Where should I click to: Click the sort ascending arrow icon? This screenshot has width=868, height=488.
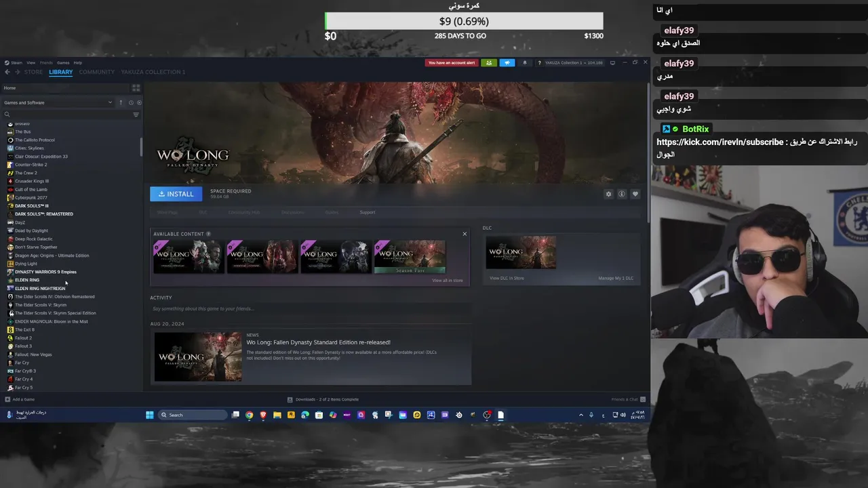(121, 103)
